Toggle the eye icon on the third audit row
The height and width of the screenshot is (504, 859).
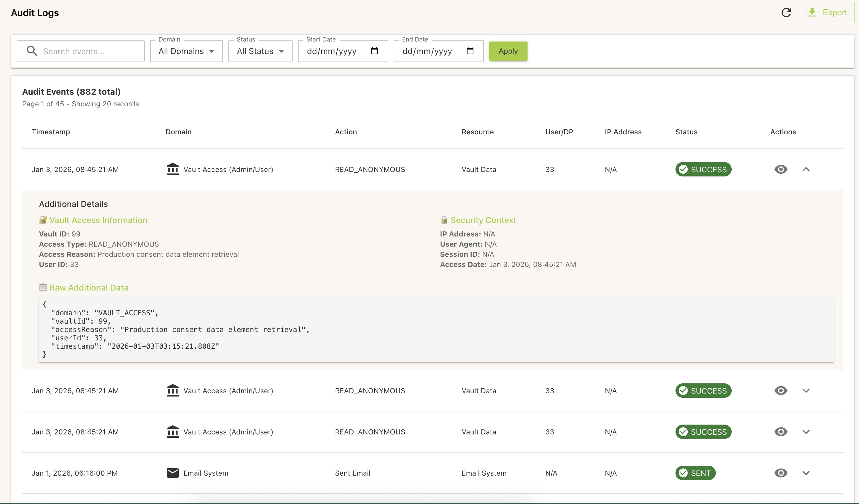coord(781,432)
